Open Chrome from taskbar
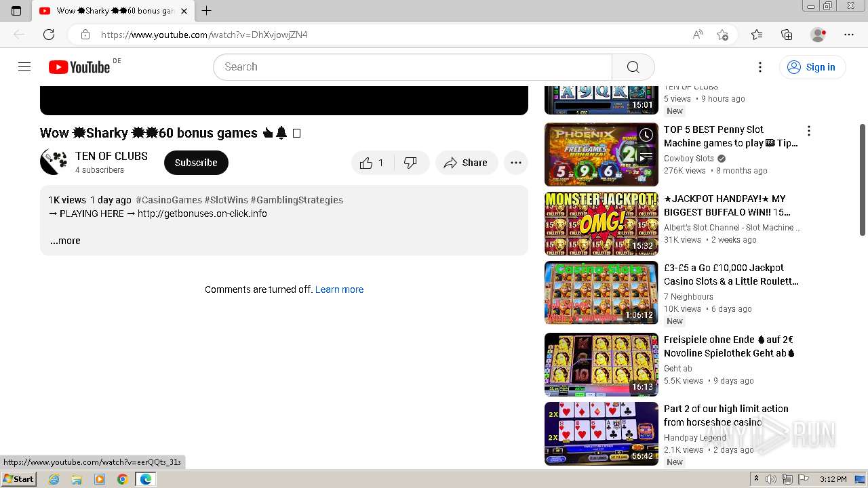 [x=122, y=479]
